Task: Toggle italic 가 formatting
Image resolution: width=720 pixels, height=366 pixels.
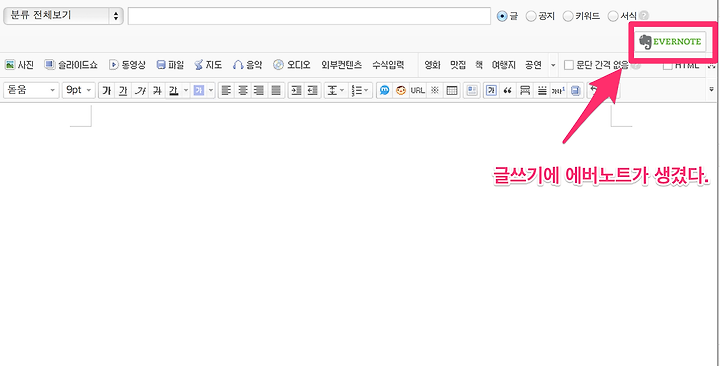Action: [140, 90]
